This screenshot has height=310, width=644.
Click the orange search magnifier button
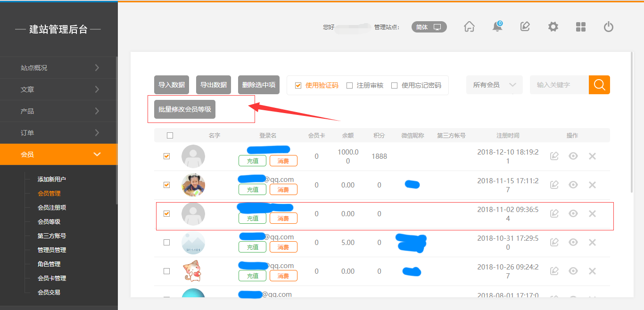point(599,85)
